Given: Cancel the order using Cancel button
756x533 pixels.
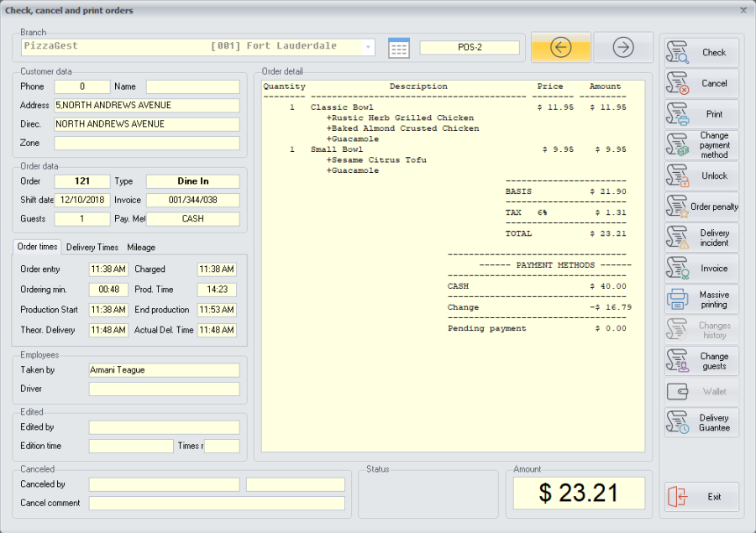Looking at the screenshot, I should tap(701, 83).
